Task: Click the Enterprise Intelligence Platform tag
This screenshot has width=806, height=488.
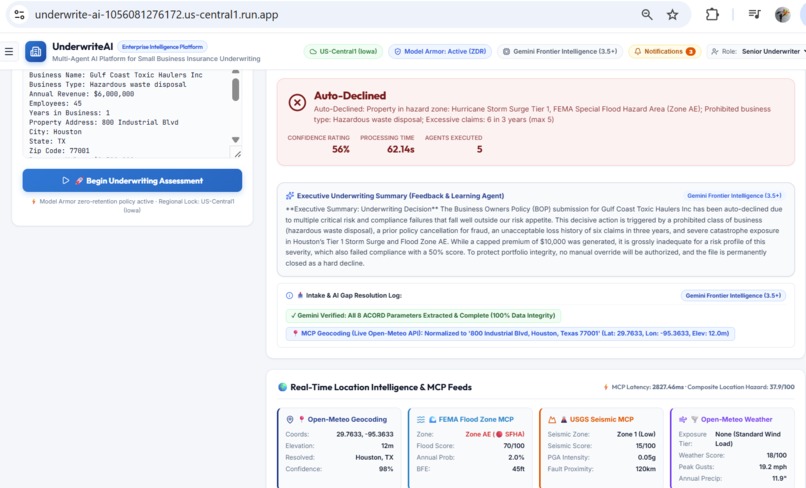Action: coord(162,47)
